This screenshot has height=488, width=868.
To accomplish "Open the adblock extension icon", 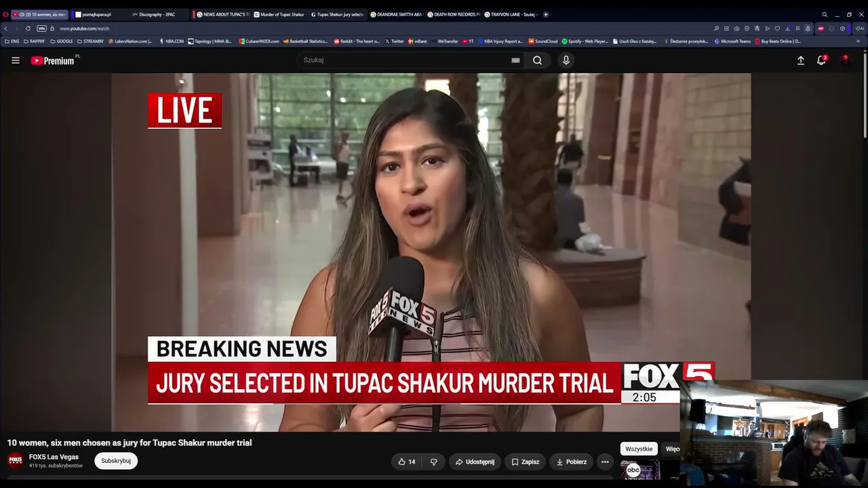I will tap(821, 28).
